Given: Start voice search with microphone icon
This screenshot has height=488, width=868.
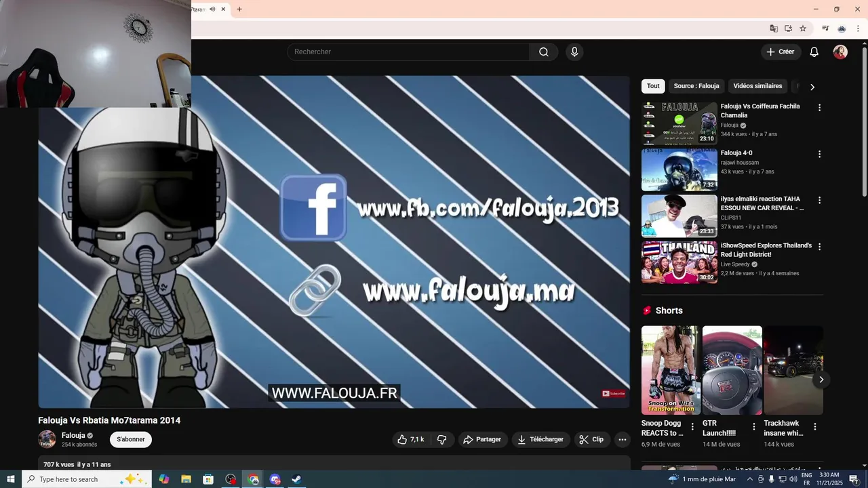Looking at the screenshot, I should 574,52.
